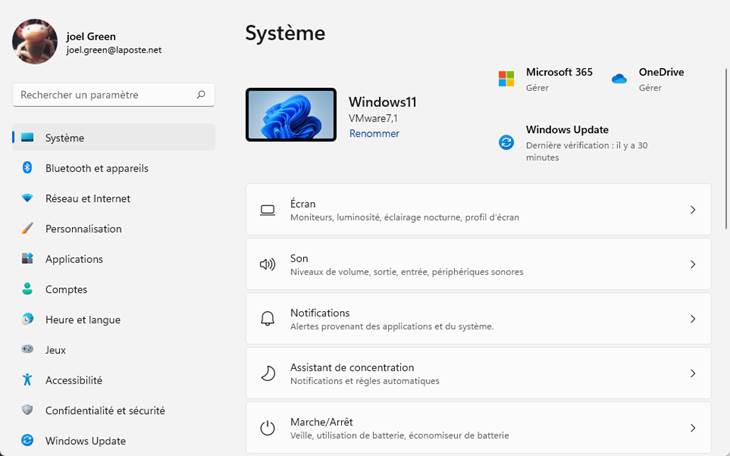
Task: Open Assistant de concentration settings row
Action: click(x=478, y=373)
